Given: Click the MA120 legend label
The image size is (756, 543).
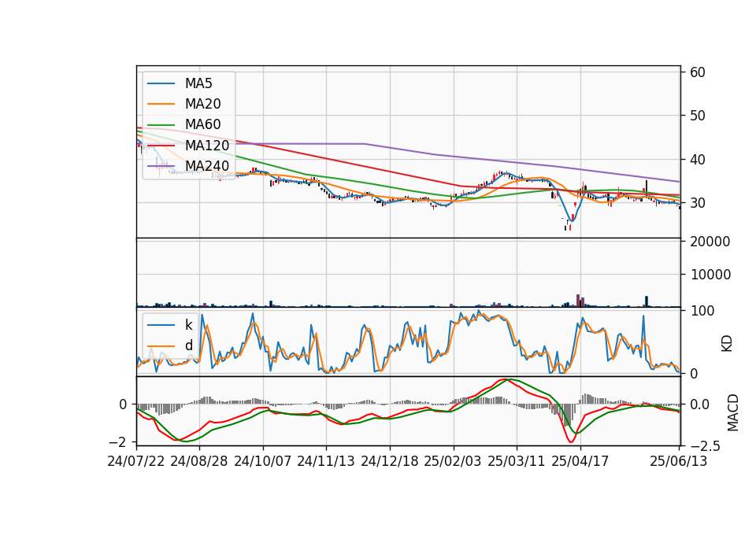Looking at the screenshot, I should coord(207,145).
